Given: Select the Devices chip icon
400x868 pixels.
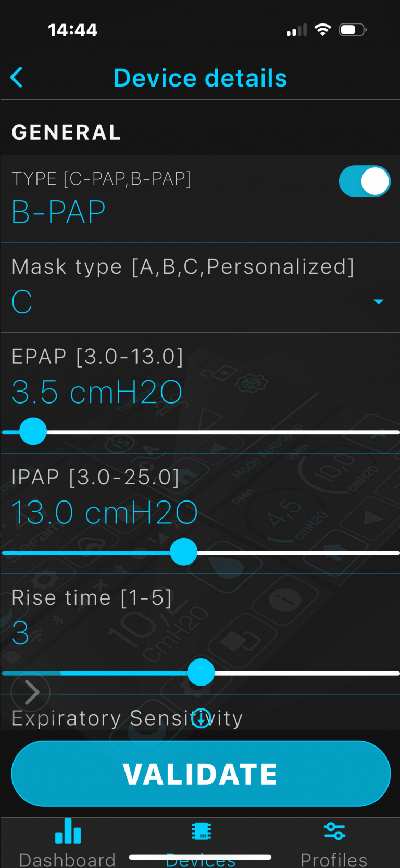Looking at the screenshot, I should click(x=201, y=831).
